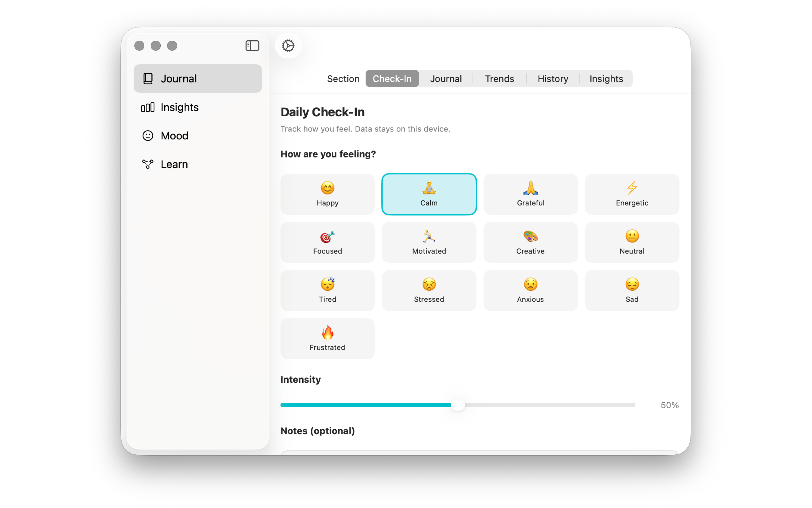This screenshot has height=508, width=812.
Task: Choose the Creative palette mood
Action: (531, 242)
